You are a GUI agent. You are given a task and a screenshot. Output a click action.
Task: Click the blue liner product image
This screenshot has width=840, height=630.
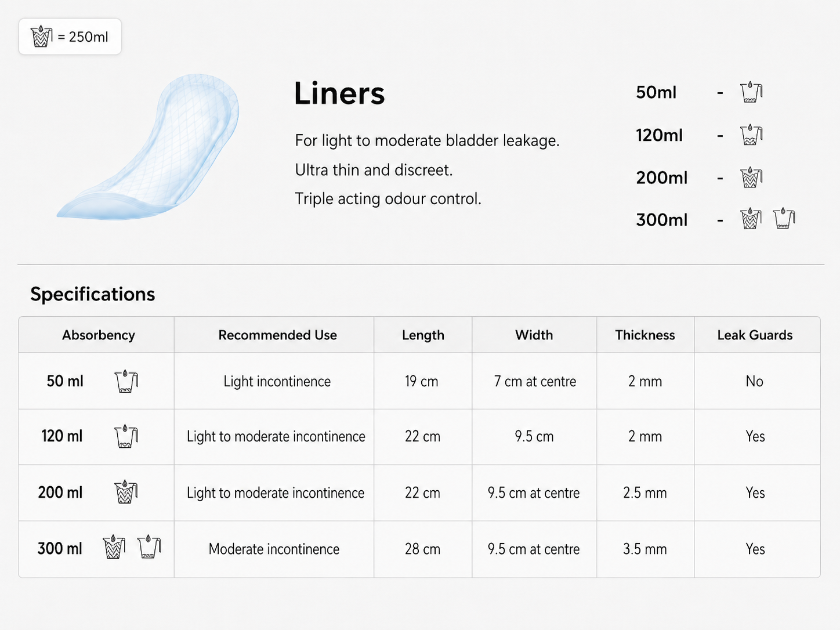point(148,147)
